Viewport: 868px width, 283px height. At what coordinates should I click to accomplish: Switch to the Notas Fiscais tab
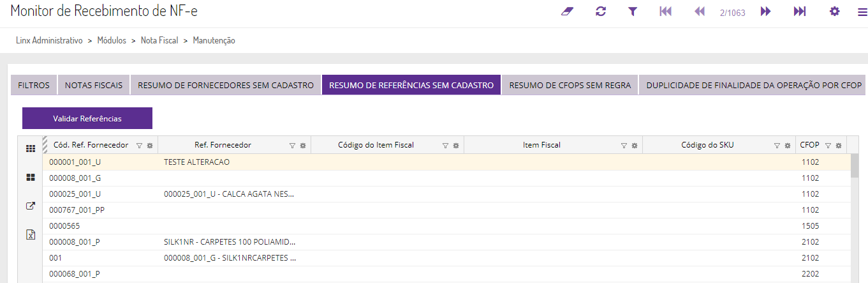point(94,85)
